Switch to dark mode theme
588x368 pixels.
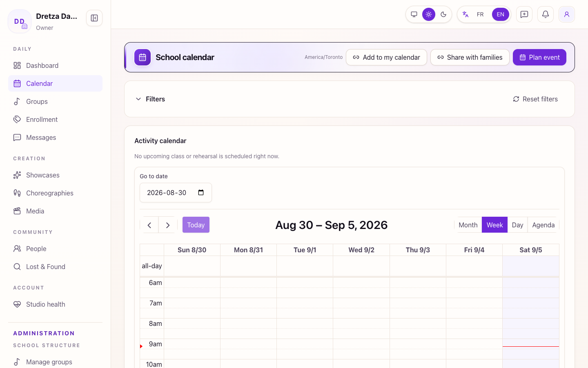(443, 14)
